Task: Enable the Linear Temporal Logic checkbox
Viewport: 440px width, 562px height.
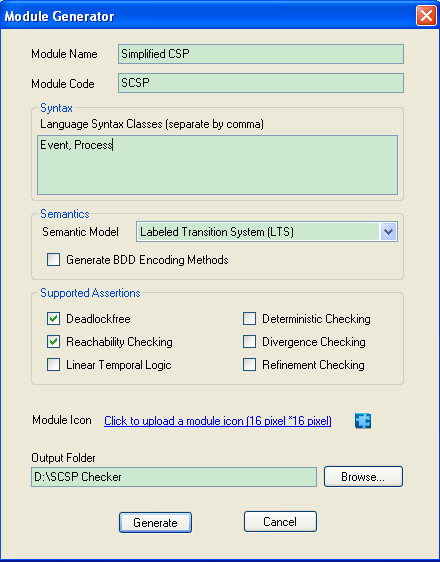Action: [53, 365]
